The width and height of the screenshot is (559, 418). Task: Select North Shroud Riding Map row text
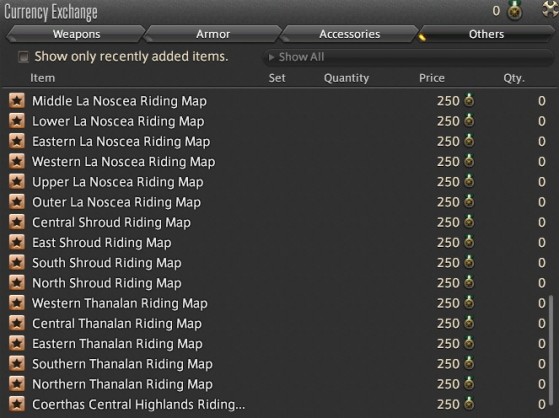tap(107, 283)
